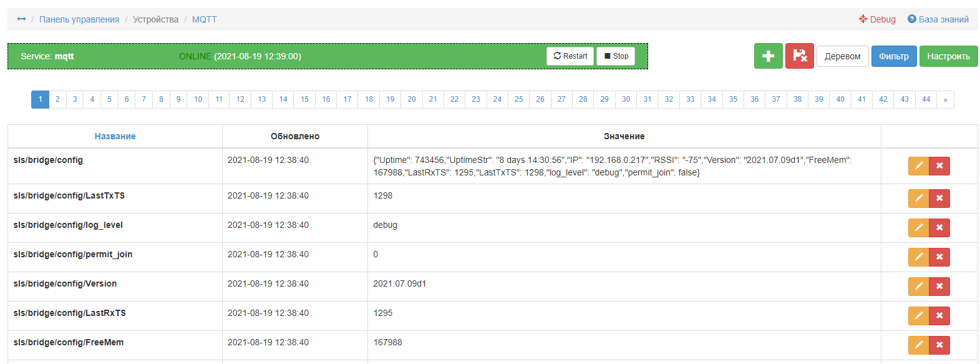Open the Debug link
Image resolution: width=980 pixels, height=364 pixels.
click(x=877, y=19)
